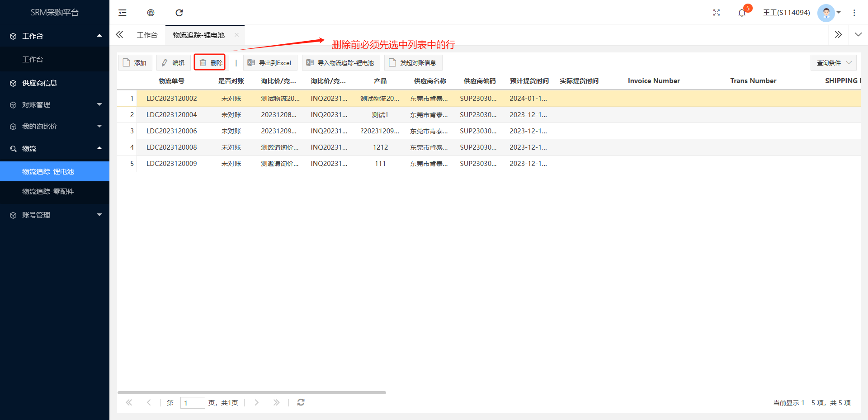Select the 物流追踪-锂电池 tab

click(198, 35)
